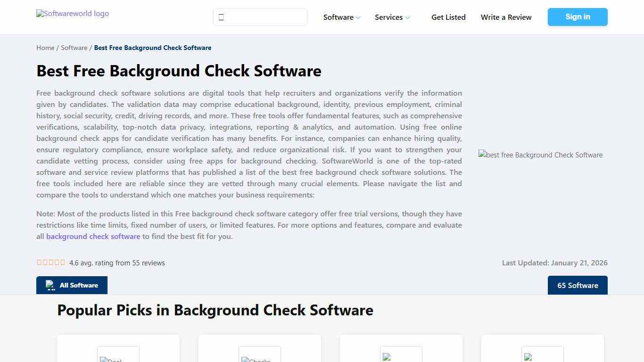Open the Software chevron menu arrow

(358, 17)
